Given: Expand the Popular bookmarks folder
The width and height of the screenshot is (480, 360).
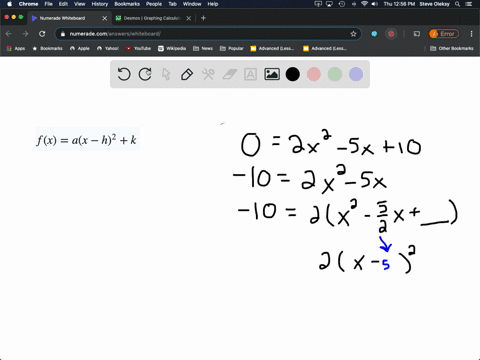Looking at the screenshot, I should 232,48.
